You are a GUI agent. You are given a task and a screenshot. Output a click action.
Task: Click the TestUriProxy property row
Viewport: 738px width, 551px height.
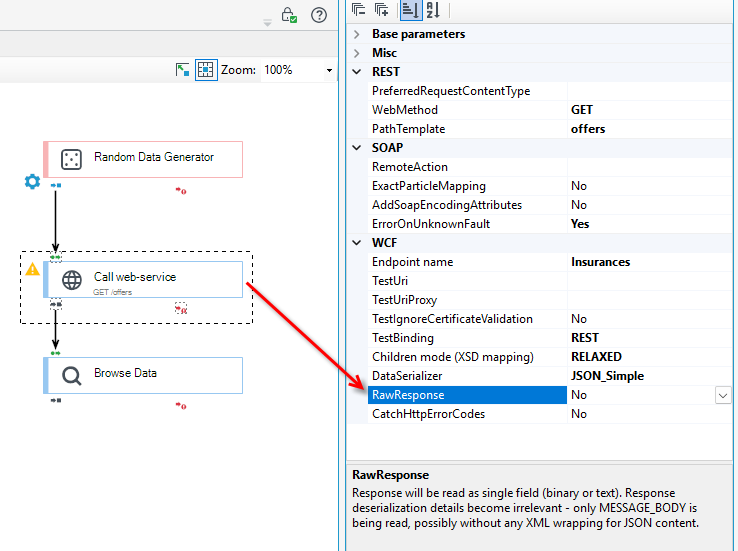pos(550,300)
